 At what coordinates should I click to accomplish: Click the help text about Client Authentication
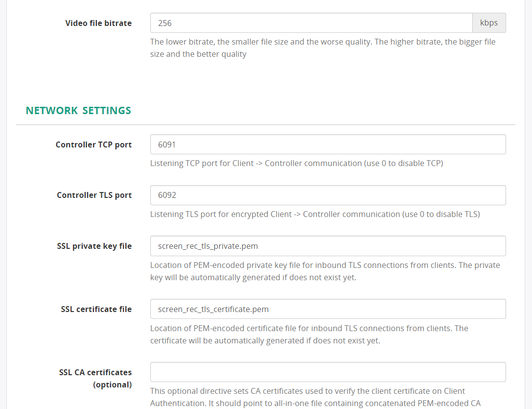tap(307, 391)
